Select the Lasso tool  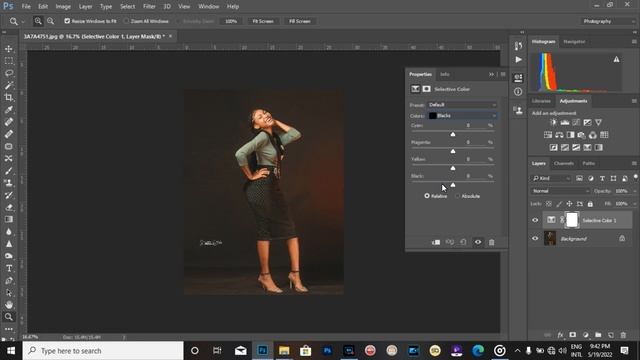click(x=9, y=73)
